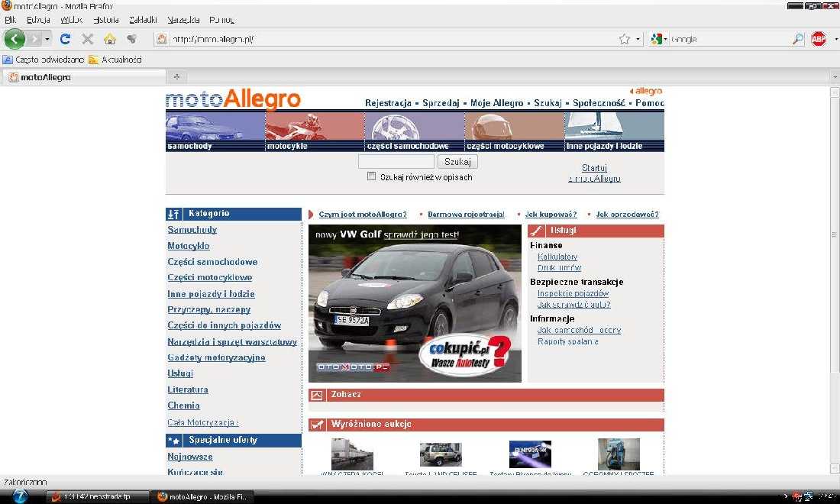Open the dropdown arrow beside bookmark star
This screenshot has height=504, width=840.
pos(638,39)
